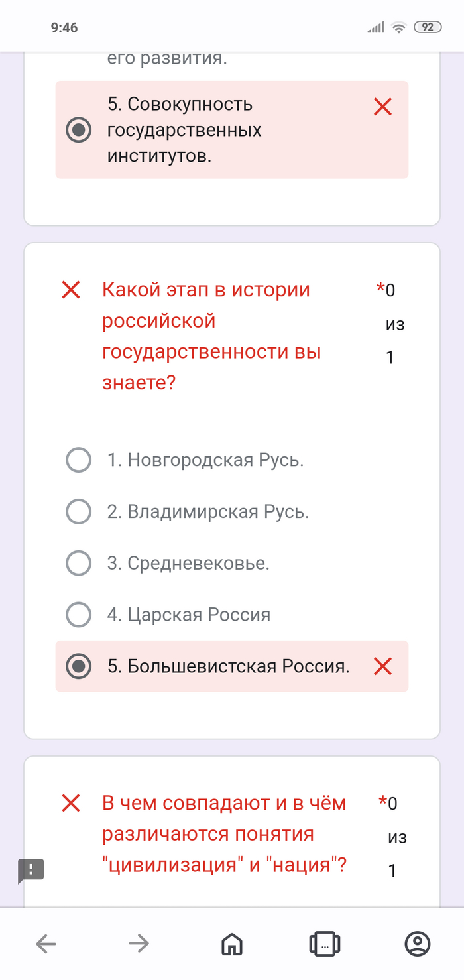Image resolution: width=464 pixels, height=980 pixels.
Task: Tap red X beside российской государственности question
Action: (71, 290)
